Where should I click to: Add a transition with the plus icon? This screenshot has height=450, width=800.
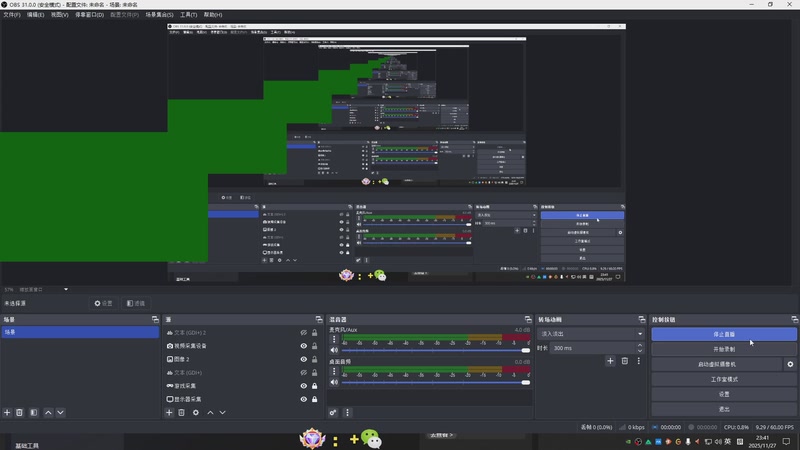pos(610,361)
